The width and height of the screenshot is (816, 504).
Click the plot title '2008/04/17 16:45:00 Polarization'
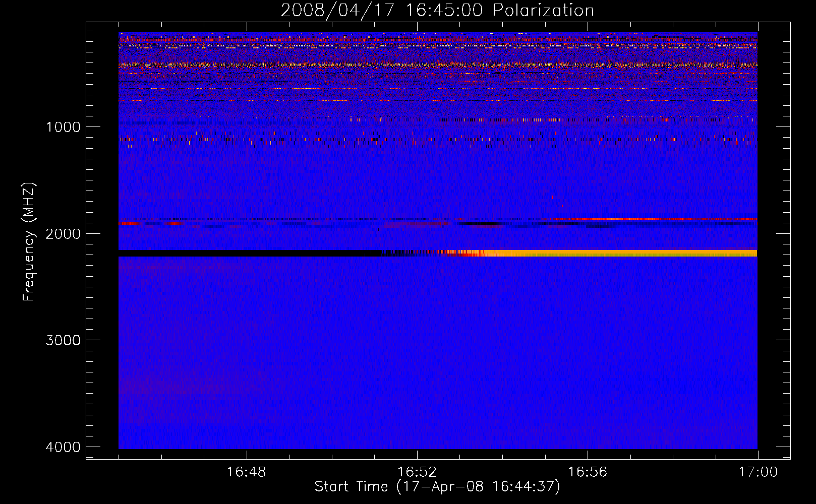tap(437, 11)
